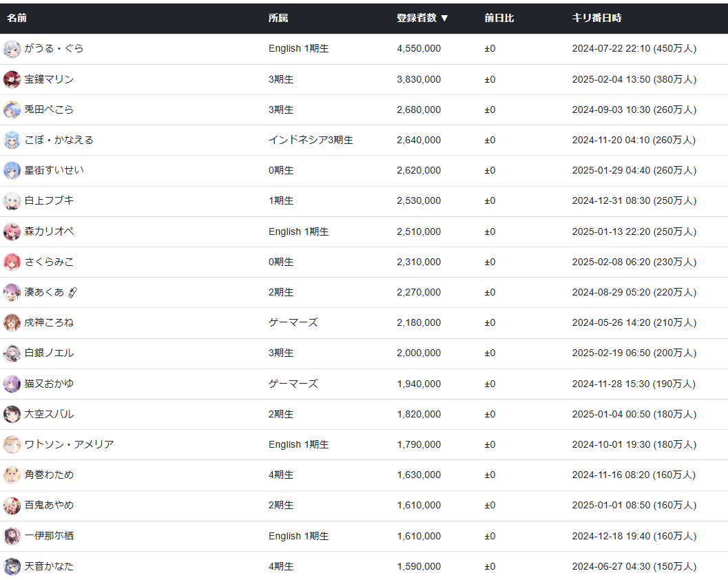Open the 森カリオペ name link

[x=49, y=231]
